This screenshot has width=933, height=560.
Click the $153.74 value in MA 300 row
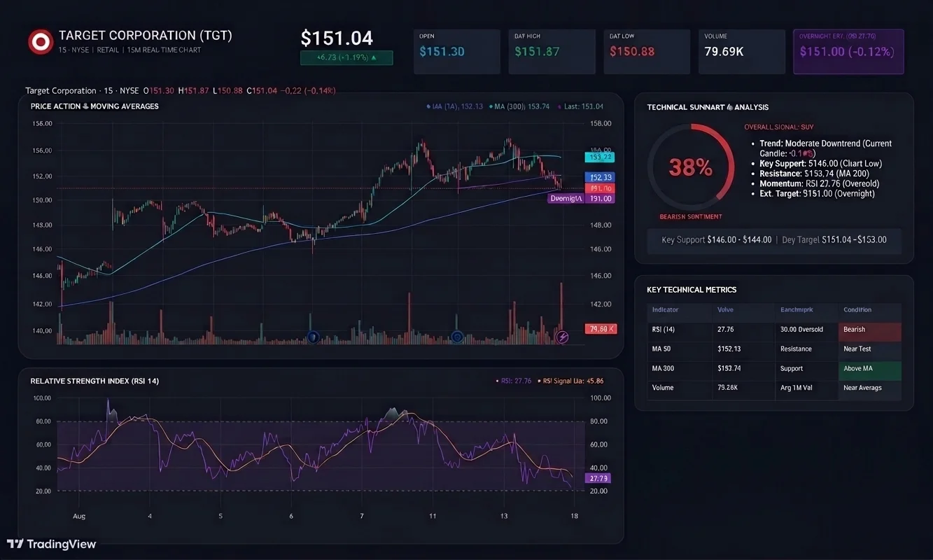[731, 368]
